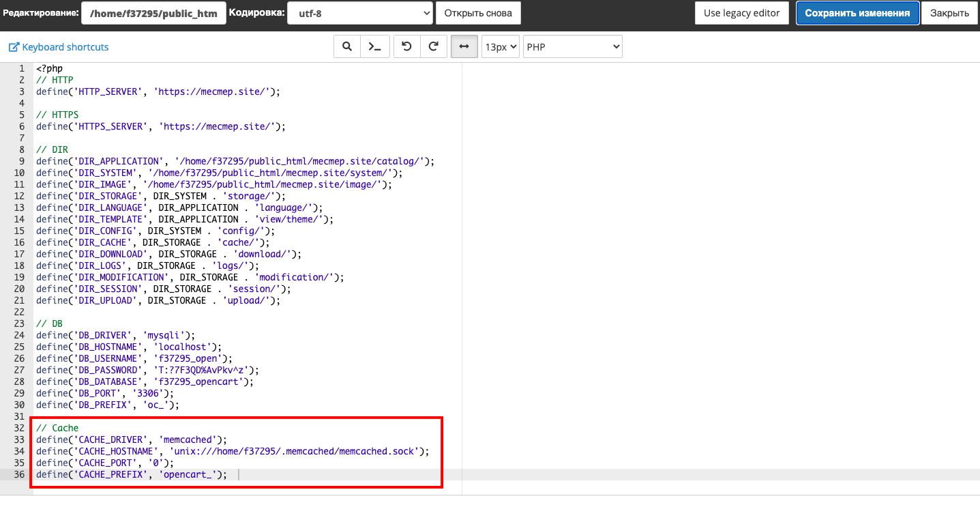Click Use legacy editor button
This screenshot has height=505, width=980.
742,13
